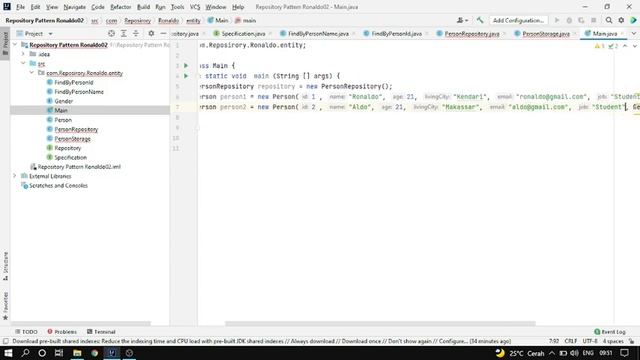This screenshot has height=360, width=640.
Task: Open the Event Log
Action: (x=610, y=332)
